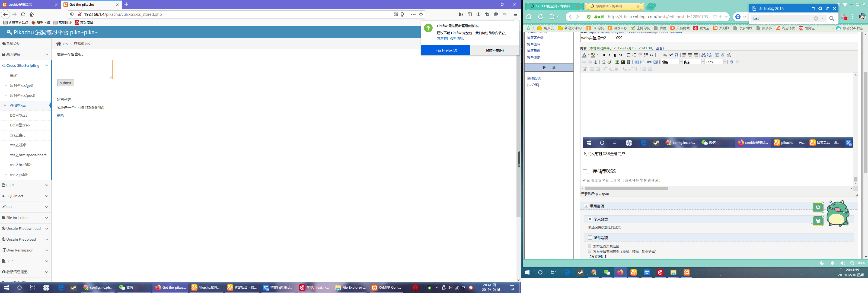The image size is (868, 293).
Task: Check the 发布至博客园首页 checkbox
Action: pyautogui.click(x=590, y=251)
